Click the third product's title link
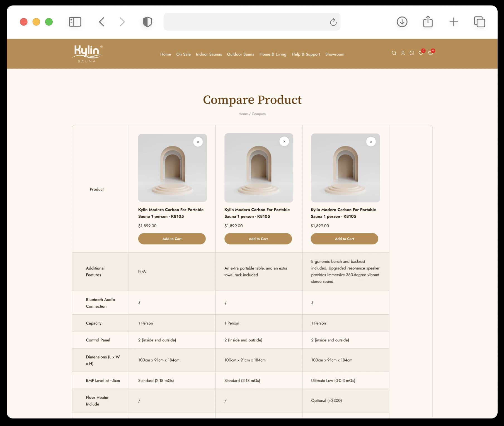504x426 pixels. point(343,213)
